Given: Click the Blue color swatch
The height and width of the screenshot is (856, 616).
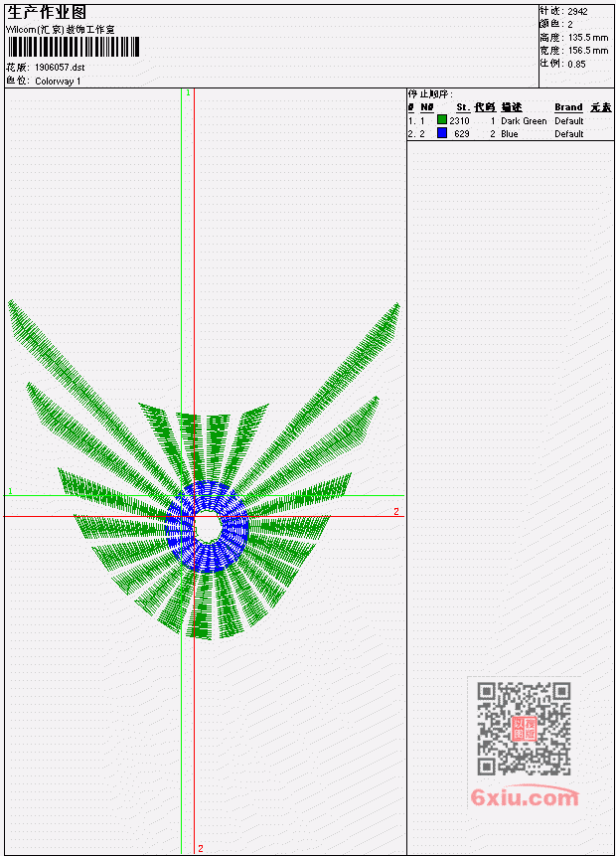Looking at the screenshot, I should tap(442, 132).
